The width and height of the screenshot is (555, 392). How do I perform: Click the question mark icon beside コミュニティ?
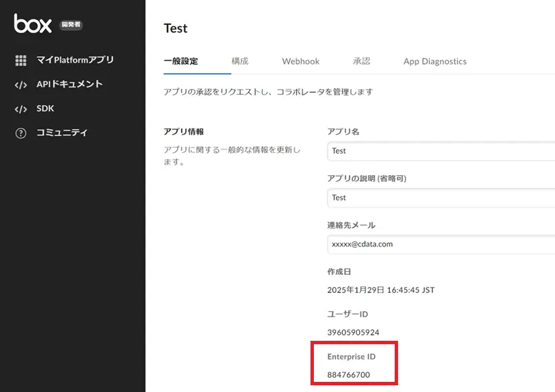[x=21, y=133]
